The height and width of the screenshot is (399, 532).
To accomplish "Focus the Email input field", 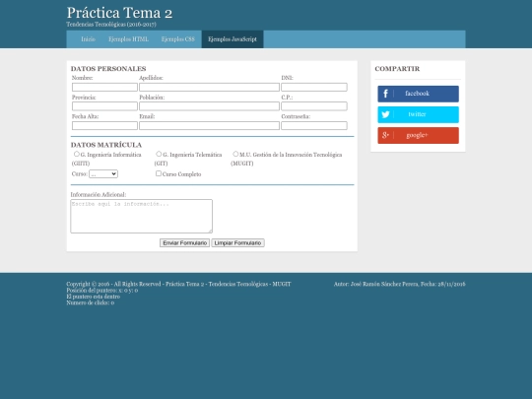I will click(209, 125).
